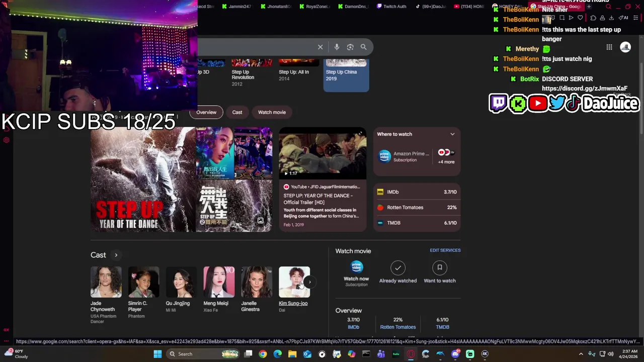The width and height of the screenshot is (644, 362).
Task: Select the Step Up: All In 2014 card
Action: pos(298,71)
